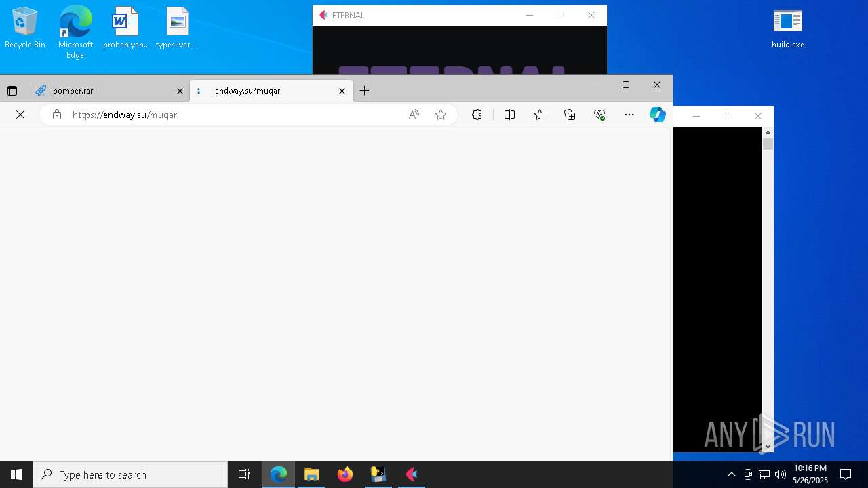Screen dimensions: 868x488
Task: Open the Recycle Bin desktop icon
Action: click(25, 28)
